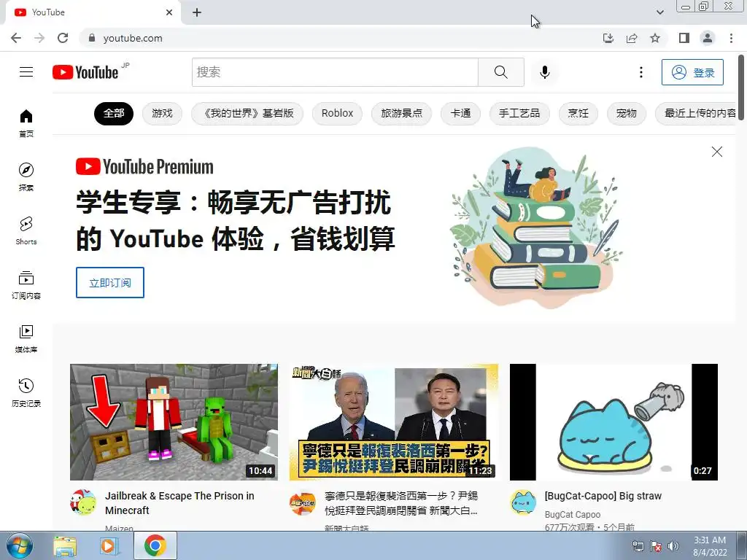Image resolution: width=747 pixels, height=560 pixels.
Task: Click [BugCat-Capoo] Big straw title
Action: [x=603, y=496]
